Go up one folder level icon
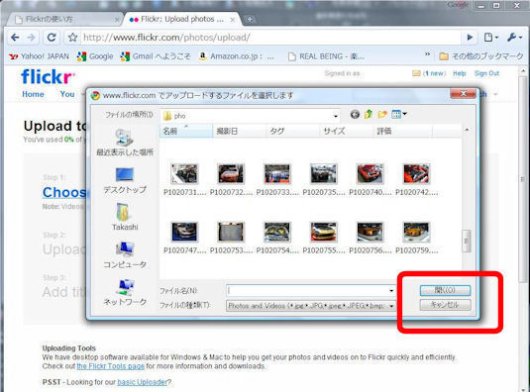The height and width of the screenshot is (392, 530). tap(368, 115)
